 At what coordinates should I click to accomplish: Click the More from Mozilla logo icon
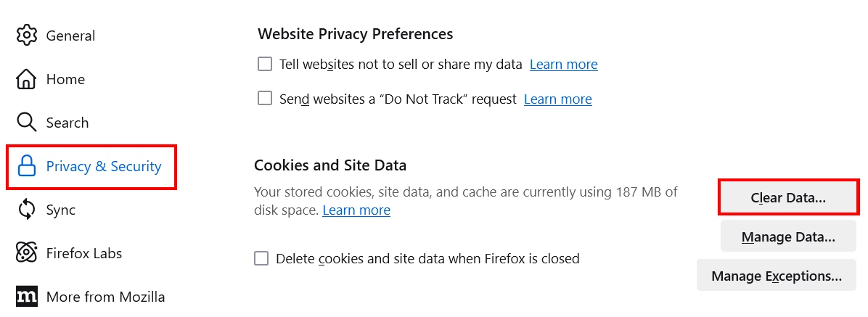tap(27, 297)
